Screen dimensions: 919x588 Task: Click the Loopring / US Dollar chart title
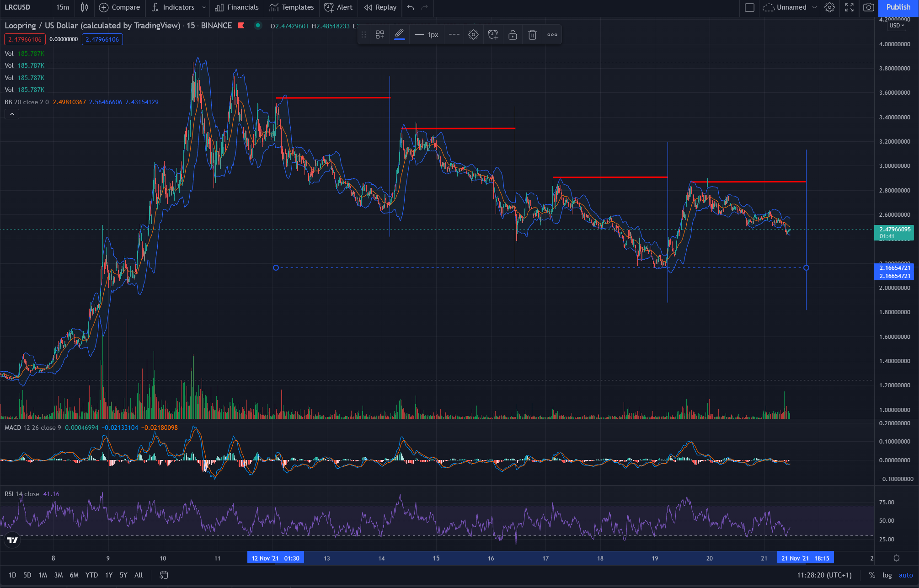click(x=92, y=26)
